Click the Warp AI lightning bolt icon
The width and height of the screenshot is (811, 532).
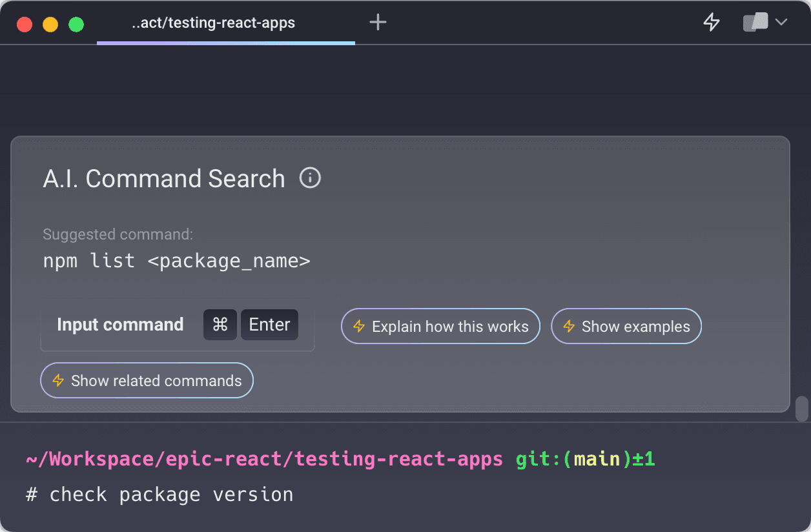coord(711,22)
